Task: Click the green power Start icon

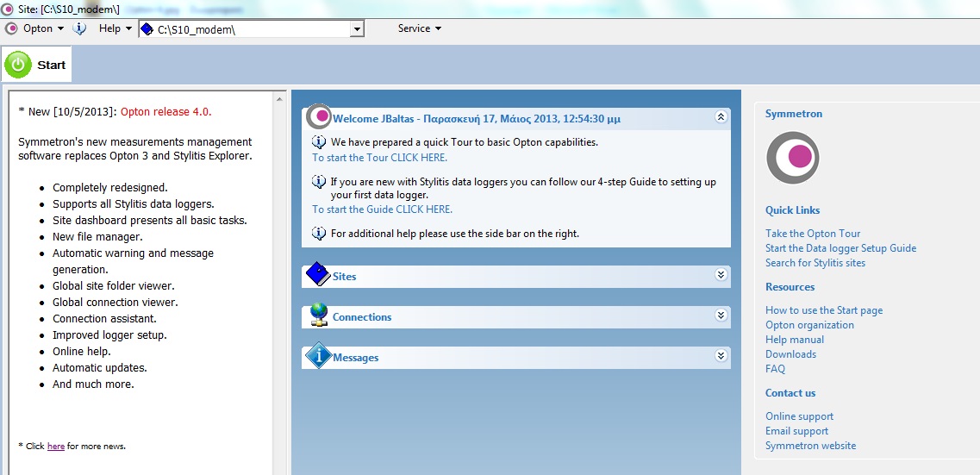Action: [x=18, y=65]
